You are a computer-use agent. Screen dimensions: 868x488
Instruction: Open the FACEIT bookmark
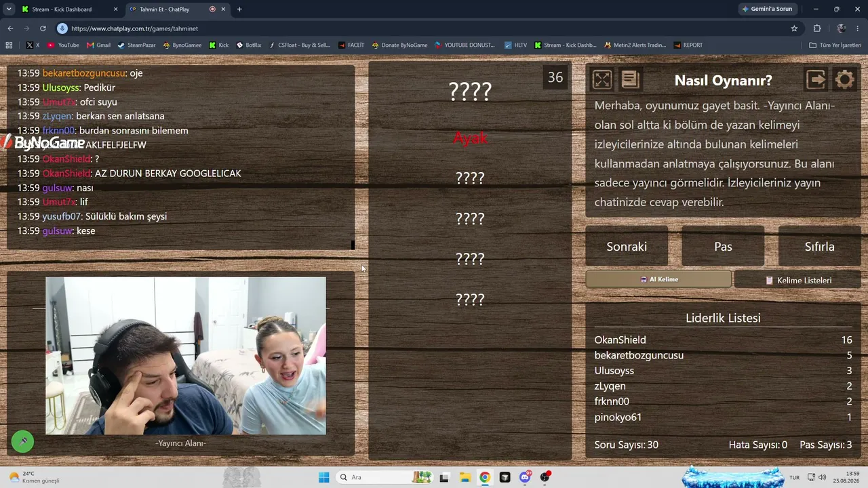tap(351, 45)
